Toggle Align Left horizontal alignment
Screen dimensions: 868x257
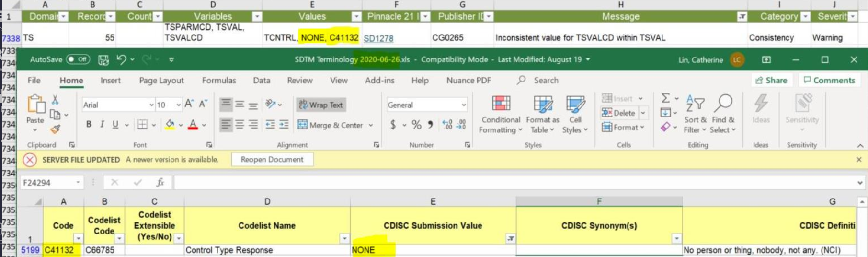click(226, 125)
